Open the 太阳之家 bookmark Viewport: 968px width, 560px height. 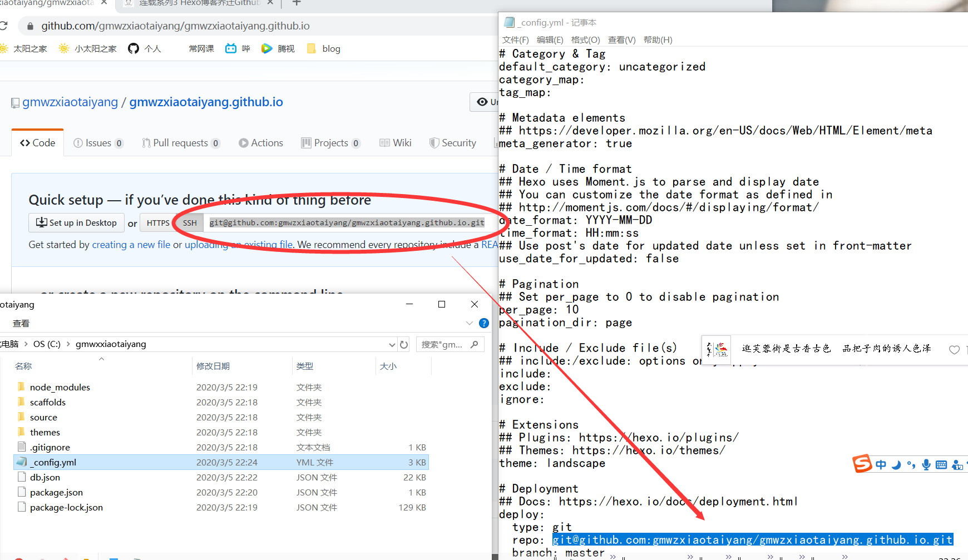click(24, 49)
